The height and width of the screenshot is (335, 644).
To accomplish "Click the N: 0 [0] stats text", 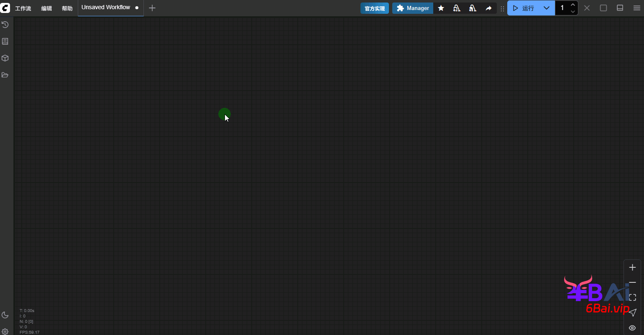I will (x=26, y=322).
